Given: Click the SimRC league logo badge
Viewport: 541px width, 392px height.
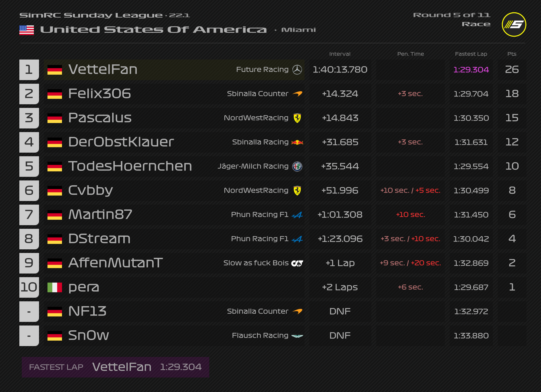Looking at the screenshot, I should pos(514,24).
